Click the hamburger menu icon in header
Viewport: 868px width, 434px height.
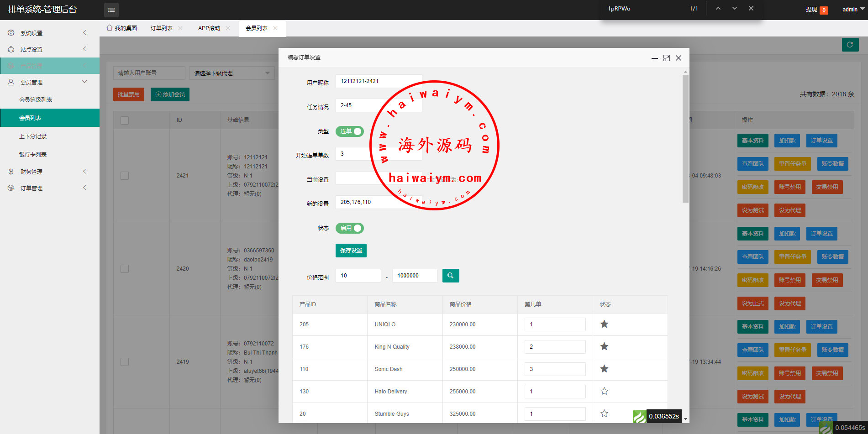[x=111, y=10]
